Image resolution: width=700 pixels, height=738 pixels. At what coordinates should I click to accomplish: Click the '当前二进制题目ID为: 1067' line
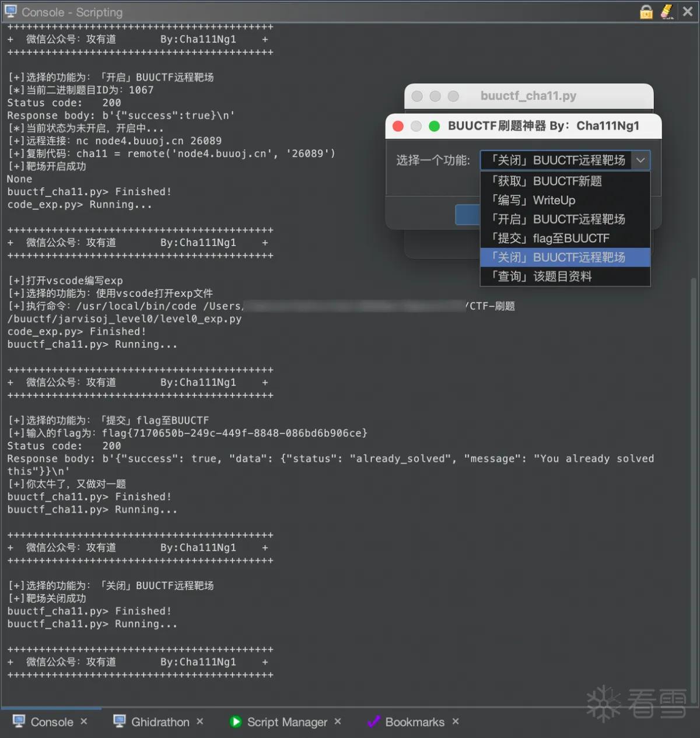[x=80, y=90]
